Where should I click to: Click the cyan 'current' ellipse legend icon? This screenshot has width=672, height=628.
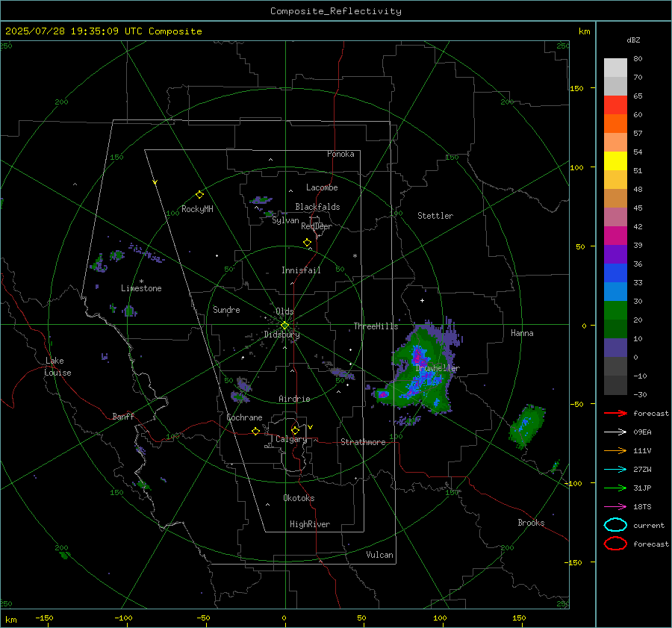click(x=615, y=525)
